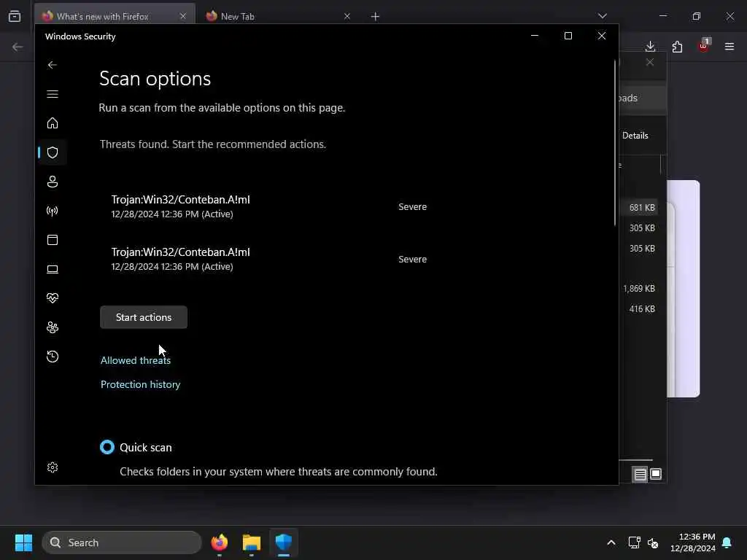Open File Explorer from the taskbar
747x560 pixels.
click(252, 542)
